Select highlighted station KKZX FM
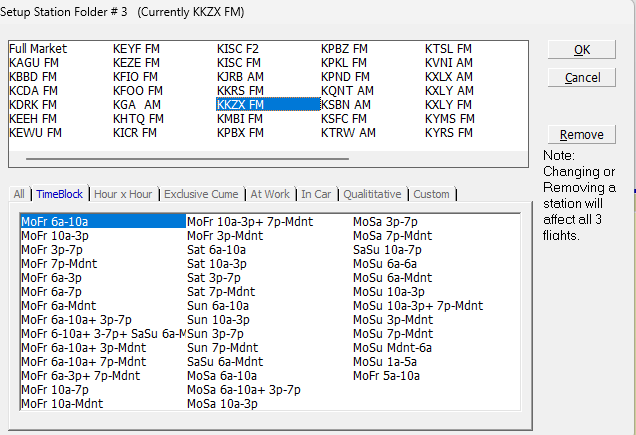Screen dimensions: 636x435 pos(268,105)
